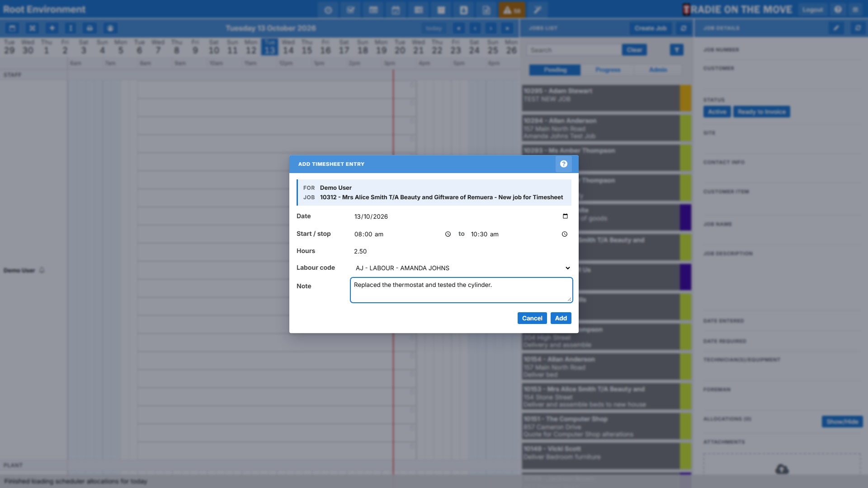Click the Today button in scheduler
This screenshot has height=488, width=868.
pos(433,28)
